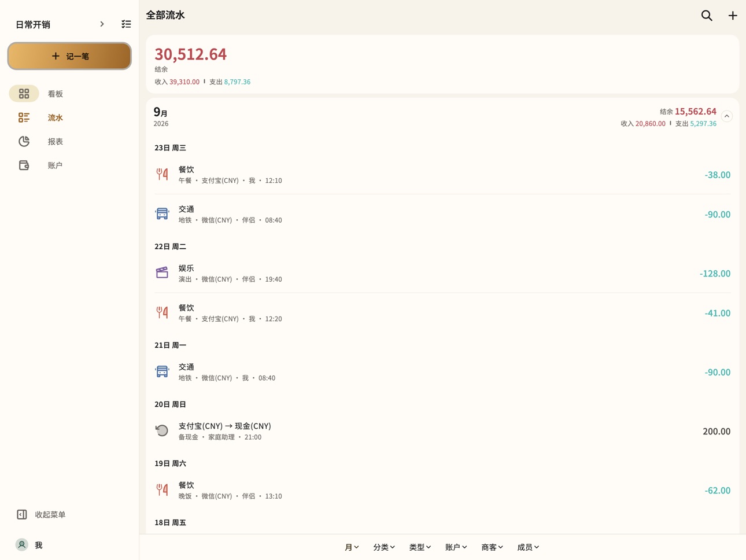
Task: Open the 200.00 备现金 transfer row
Action: click(x=443, y=431)
